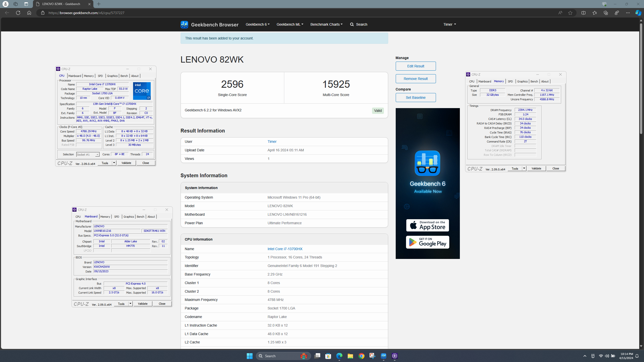Click the Geekbench 6 Available Now ad

tap(427, 184)
